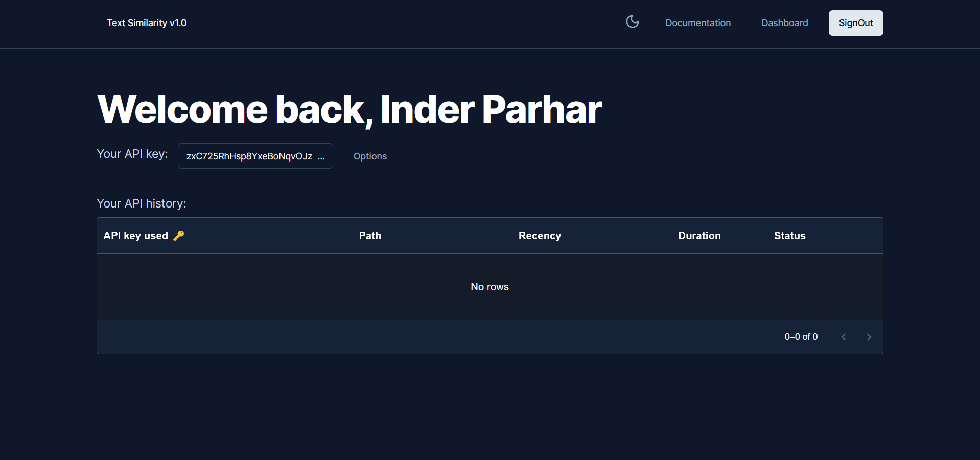Sort by the Duration column header
This screenshot has height=460, width=980.
coord(699,236)
